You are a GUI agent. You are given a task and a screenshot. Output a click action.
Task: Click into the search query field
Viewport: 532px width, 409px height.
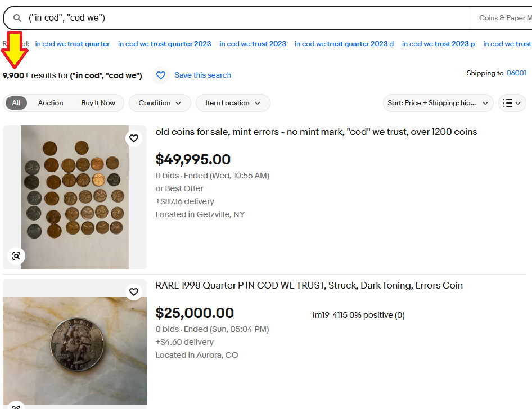[x=247, y=18]
